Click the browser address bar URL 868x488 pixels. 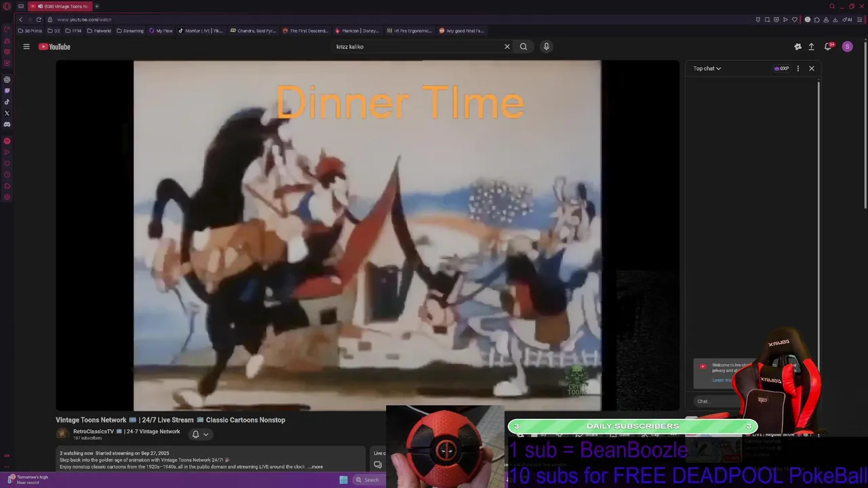click(x=84, y=20)
